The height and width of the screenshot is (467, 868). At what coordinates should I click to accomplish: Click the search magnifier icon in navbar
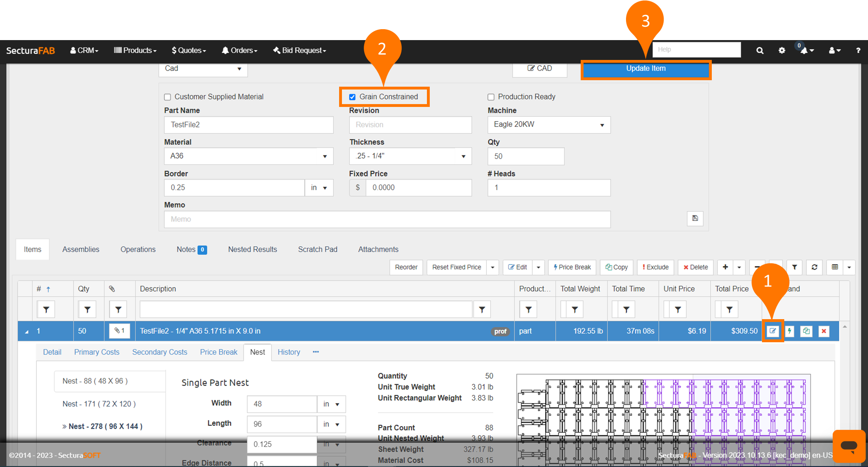tap(760, 50)
